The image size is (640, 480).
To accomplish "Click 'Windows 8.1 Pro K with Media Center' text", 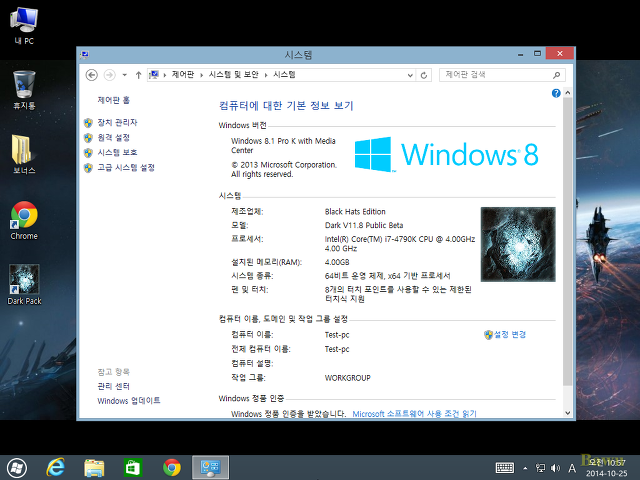I will click(x=283, y=146).
